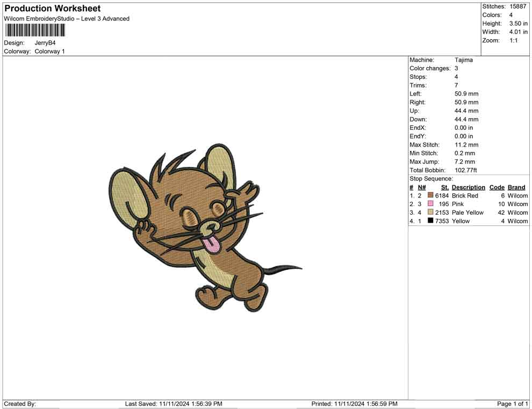Click the stitches count '15887'
The height and width of the screenshot is (409, 532).
(517, 6)
